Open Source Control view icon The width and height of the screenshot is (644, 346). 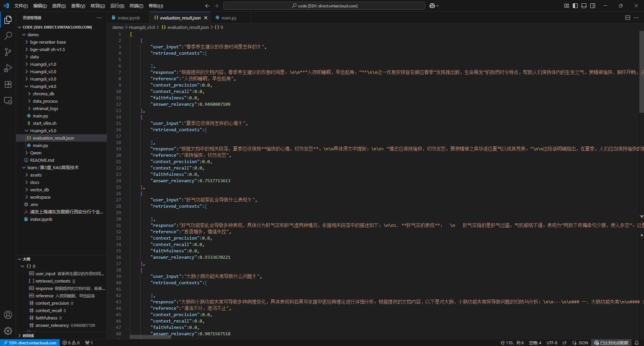[x=8, y=52]
